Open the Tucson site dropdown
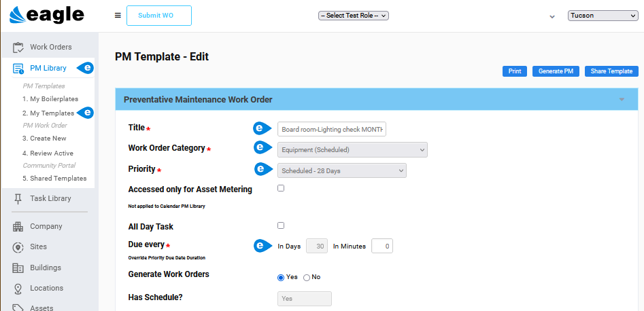This screenshot has width=644, height=311. point(603,16)
